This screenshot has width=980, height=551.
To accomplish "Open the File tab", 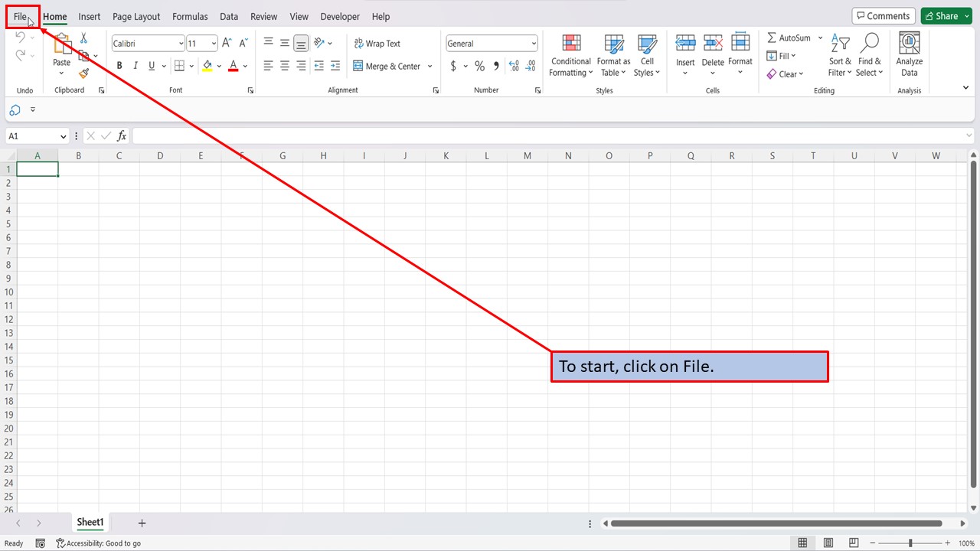I will [x=20, y=16].
